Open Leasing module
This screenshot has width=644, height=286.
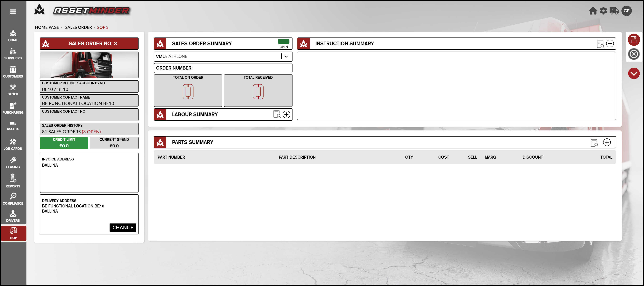13,163
